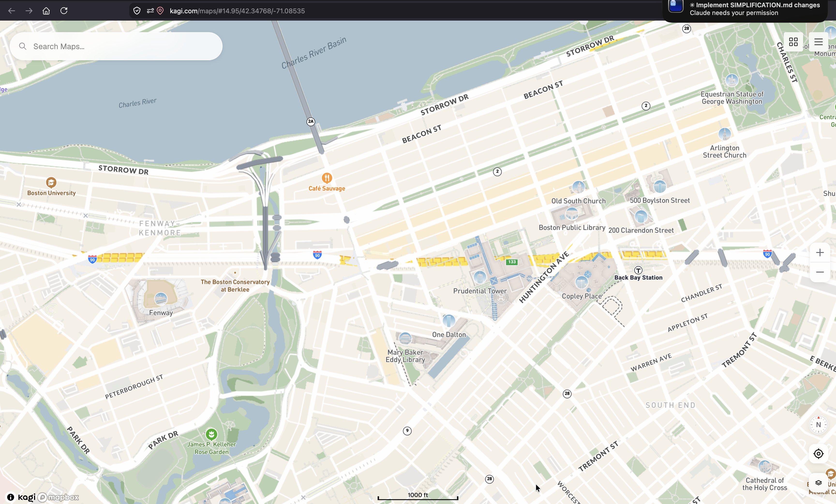This screenshot has height=504, width=836.
Task: Open the hamburger menu
Action: [818, 42]
